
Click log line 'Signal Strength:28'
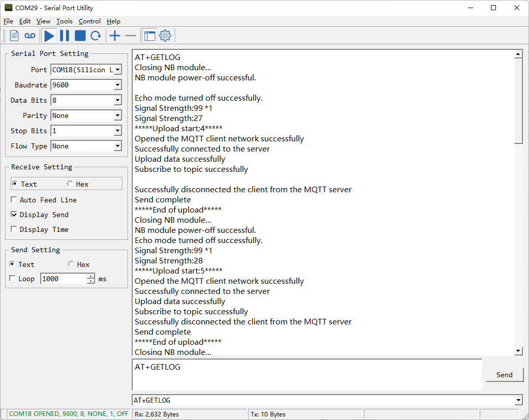click(x=169, y=261)
